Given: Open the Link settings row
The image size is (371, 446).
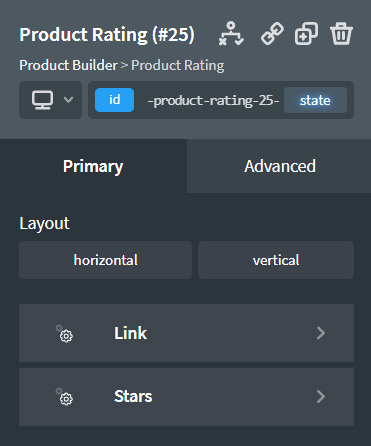Looking at the screenshot, I should [186, 333].
